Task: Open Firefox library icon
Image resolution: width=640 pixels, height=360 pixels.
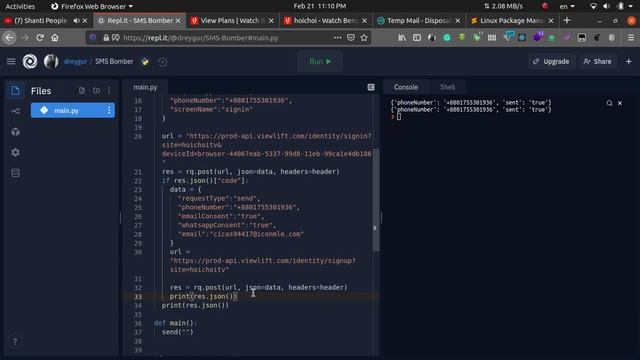Action: 402,38
